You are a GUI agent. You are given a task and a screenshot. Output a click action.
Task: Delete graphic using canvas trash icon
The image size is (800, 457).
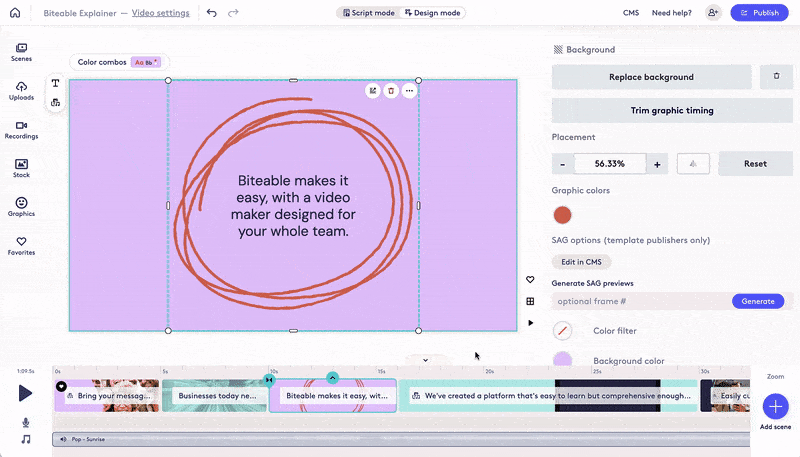click(x=391, y=91)
